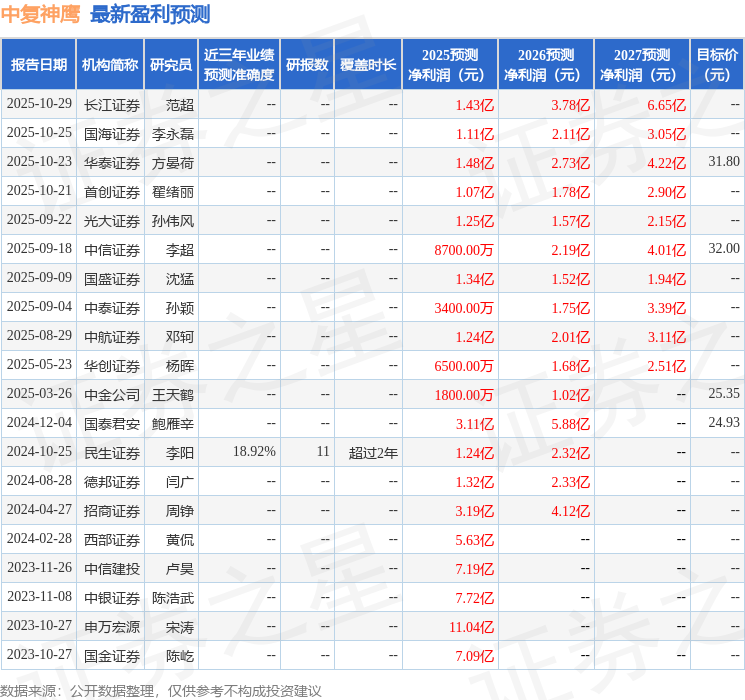Select date cell 2025-10-29
The image size is (745, 700).
[x=39, y=104]
